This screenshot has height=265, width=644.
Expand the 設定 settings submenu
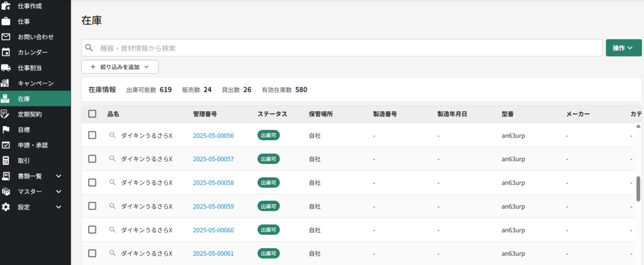click(59, 207)
